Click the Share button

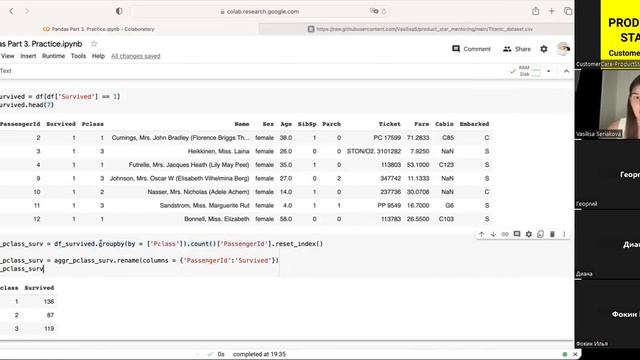[x=517, y=49]
